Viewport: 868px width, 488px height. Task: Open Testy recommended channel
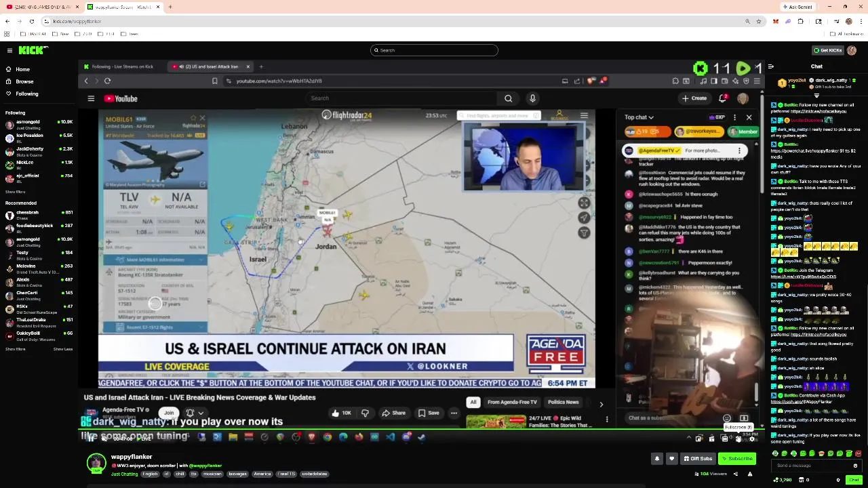(37, 256)
